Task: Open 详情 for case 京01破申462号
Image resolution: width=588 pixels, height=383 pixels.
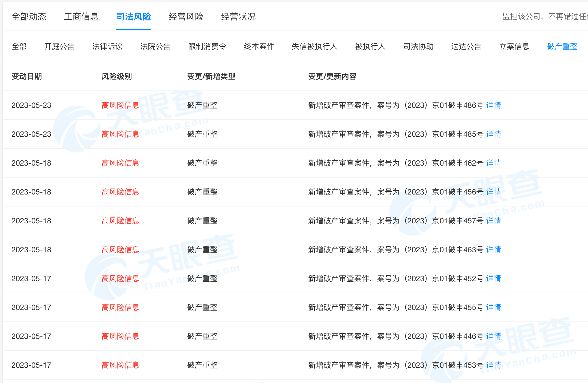Action: pyautogui.click(x=493, y=163)
